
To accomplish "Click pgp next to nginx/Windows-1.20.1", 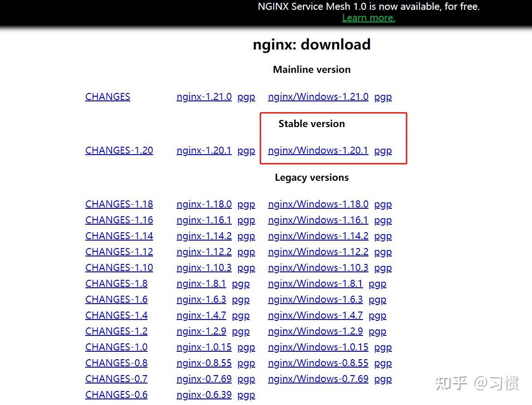I will [383, 150].
